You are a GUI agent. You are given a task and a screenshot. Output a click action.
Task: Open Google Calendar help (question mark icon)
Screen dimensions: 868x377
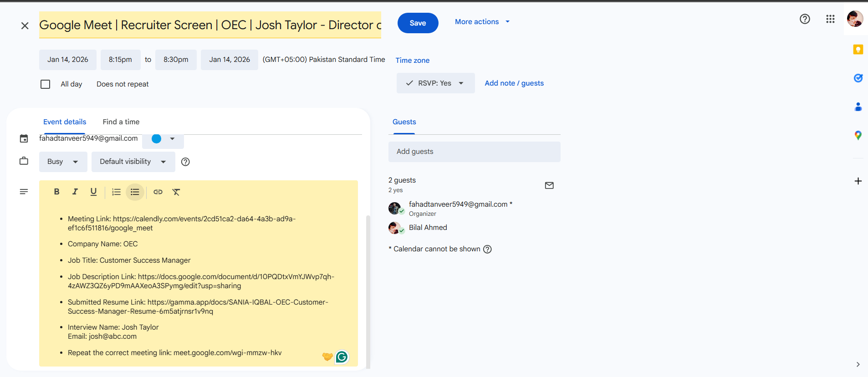pyautogui.click(x=805, y=19)
